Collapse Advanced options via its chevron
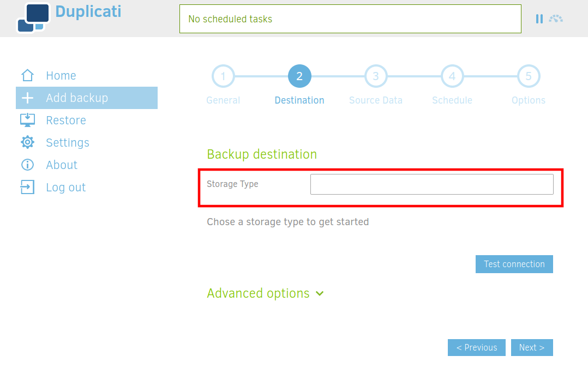This screenshot has height=386, width=588. (320, 293)
